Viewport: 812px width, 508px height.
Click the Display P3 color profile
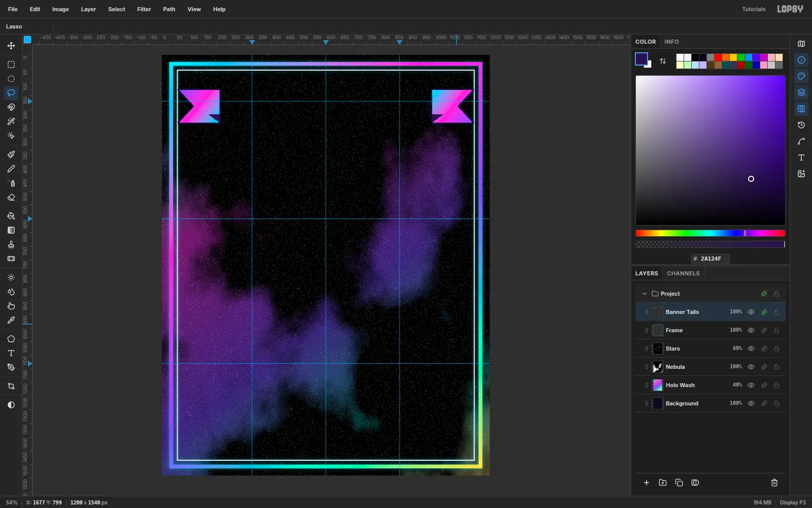tap(793, 502)
